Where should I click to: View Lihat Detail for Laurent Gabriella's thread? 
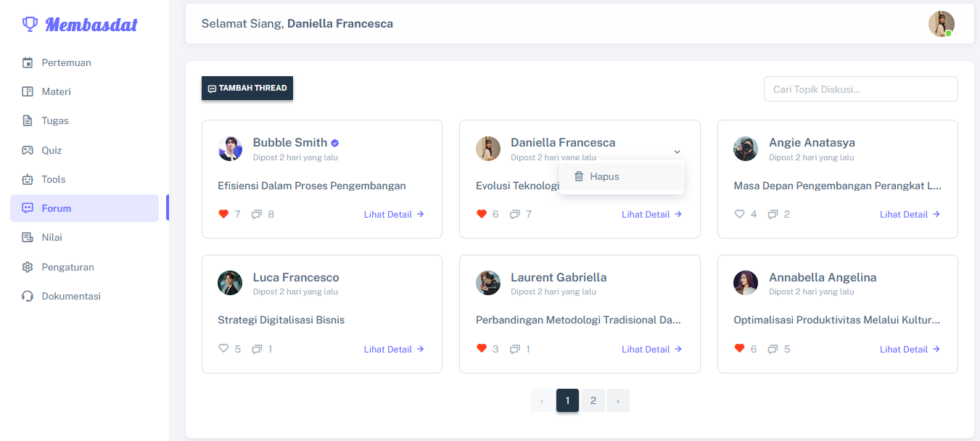point(652,349)
